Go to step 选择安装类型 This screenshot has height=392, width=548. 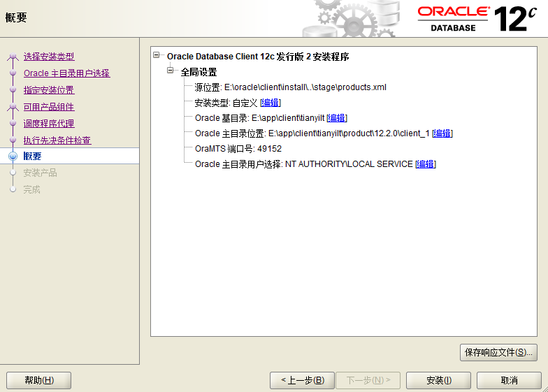pos(49,57)
